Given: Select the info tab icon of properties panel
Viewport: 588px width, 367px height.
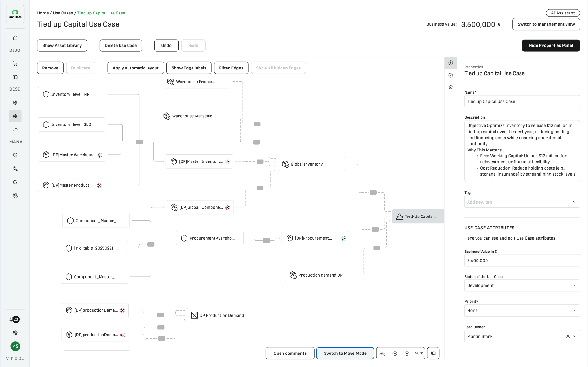Looking at the screenshot, I should click(450, 63).
